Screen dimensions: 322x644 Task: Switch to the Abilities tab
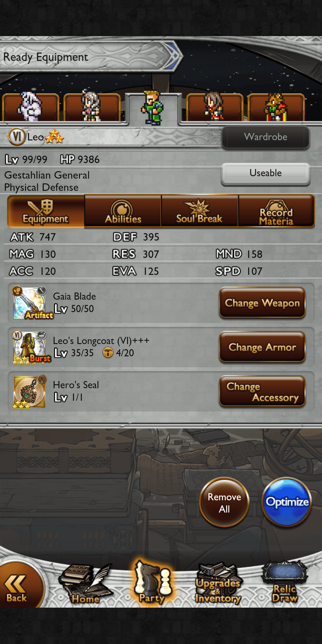pos(123,211)
